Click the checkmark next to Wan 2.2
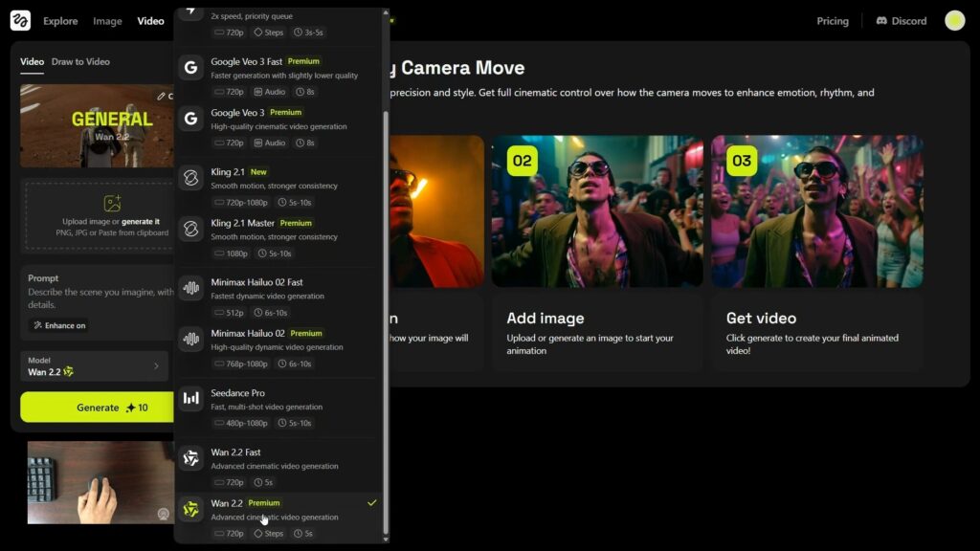The height and width of the screenshot is (551, 980). [x=372, y=503]
